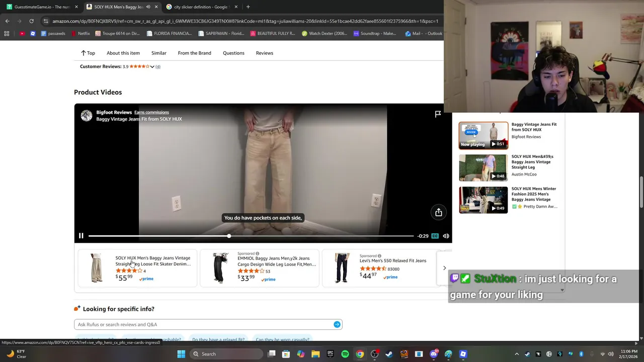This screenshot has height=362, width=644.
Task: Open EMMIOL Baggy Jeans Men y2k listing
Action: pos(260,268)
